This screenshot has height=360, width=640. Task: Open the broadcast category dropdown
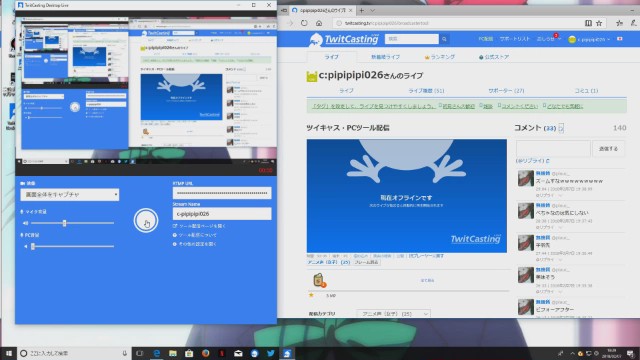(394, 314)
